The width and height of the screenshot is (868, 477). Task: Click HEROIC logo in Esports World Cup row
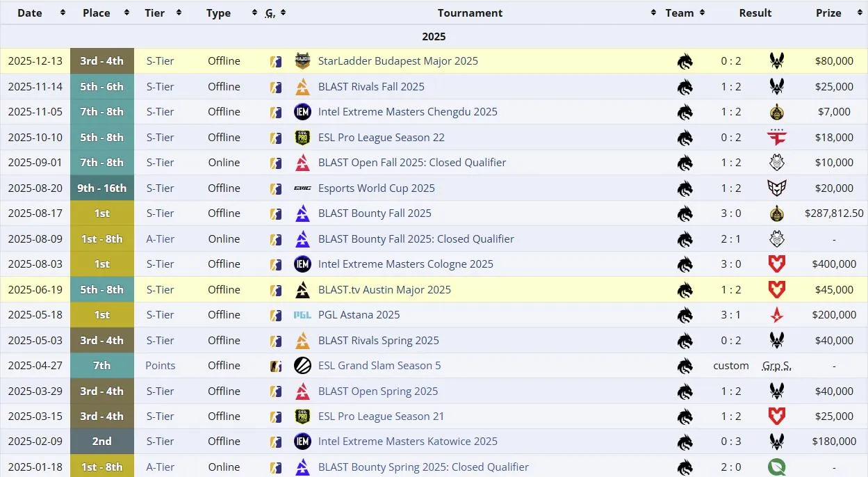[x=776, y=188]
